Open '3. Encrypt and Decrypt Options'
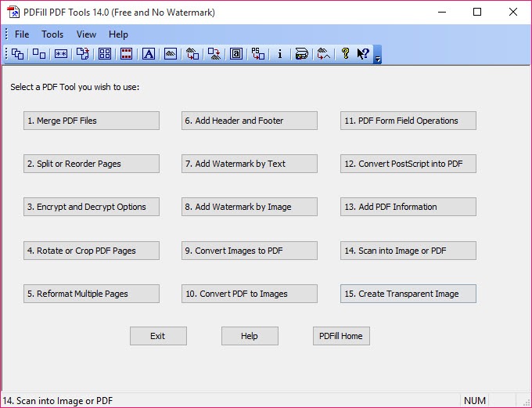 click(x=92, y=207)
